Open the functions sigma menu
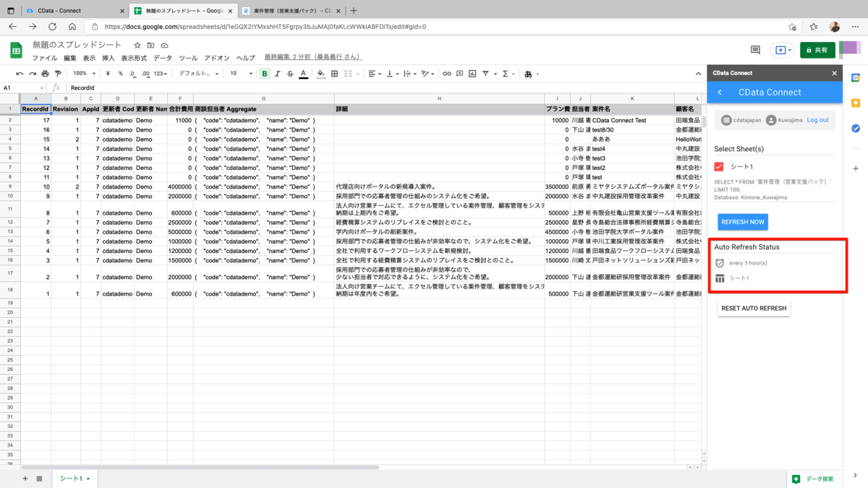The width and height of the screenshot is (868, 488). point(508,74)
